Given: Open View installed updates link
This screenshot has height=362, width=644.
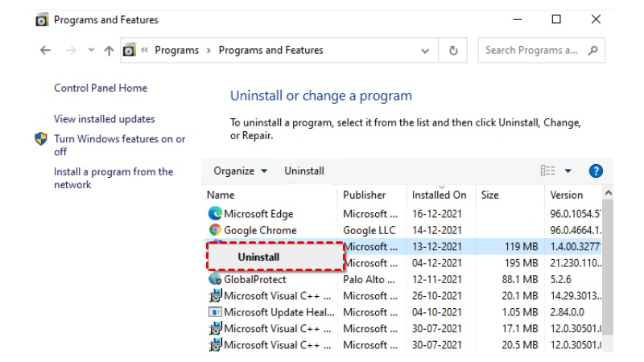Looking at the screenshot, I should click(x=105, y=119).
